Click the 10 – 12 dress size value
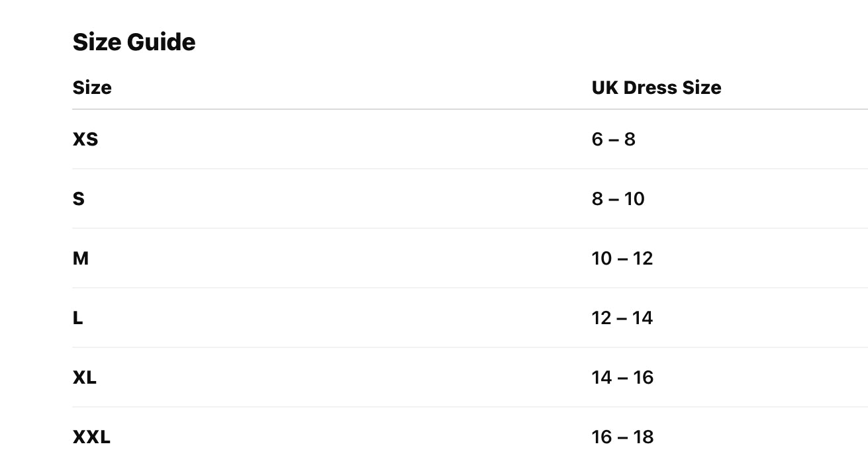Screen dimensions: 868x473 point(622,259)
